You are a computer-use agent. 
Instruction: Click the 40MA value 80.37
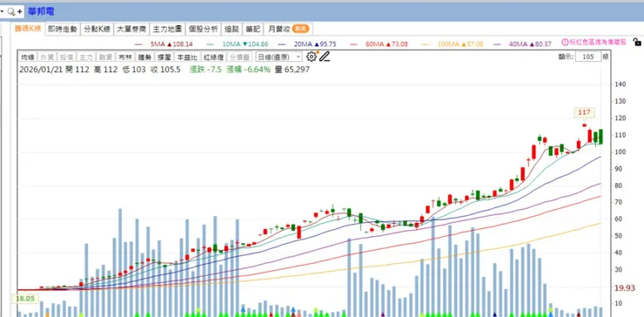coord(542,44)
